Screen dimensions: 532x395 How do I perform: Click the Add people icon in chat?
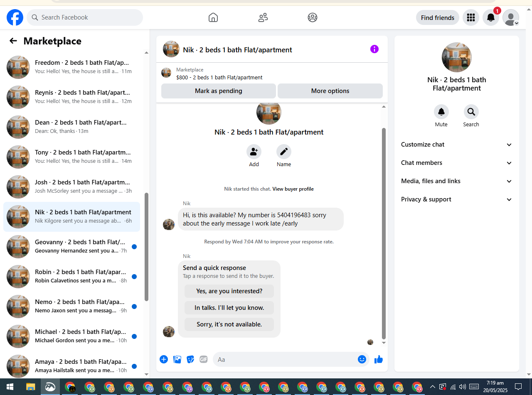tap(254, 152)
